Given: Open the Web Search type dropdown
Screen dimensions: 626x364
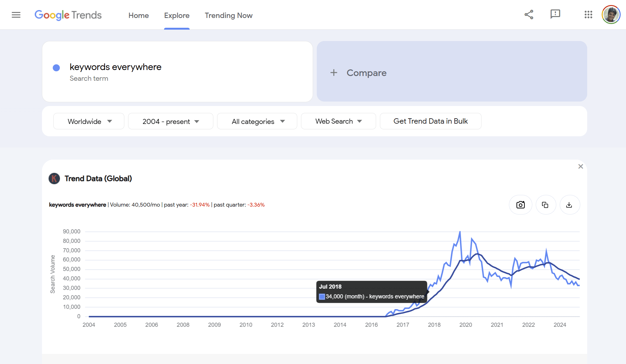Looking at the screenshot, I should 339,121.
